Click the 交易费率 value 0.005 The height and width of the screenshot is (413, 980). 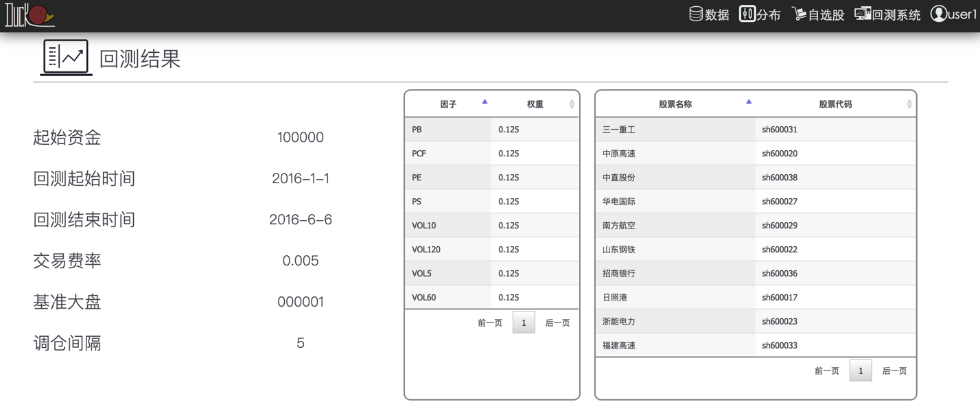point(301,261)
